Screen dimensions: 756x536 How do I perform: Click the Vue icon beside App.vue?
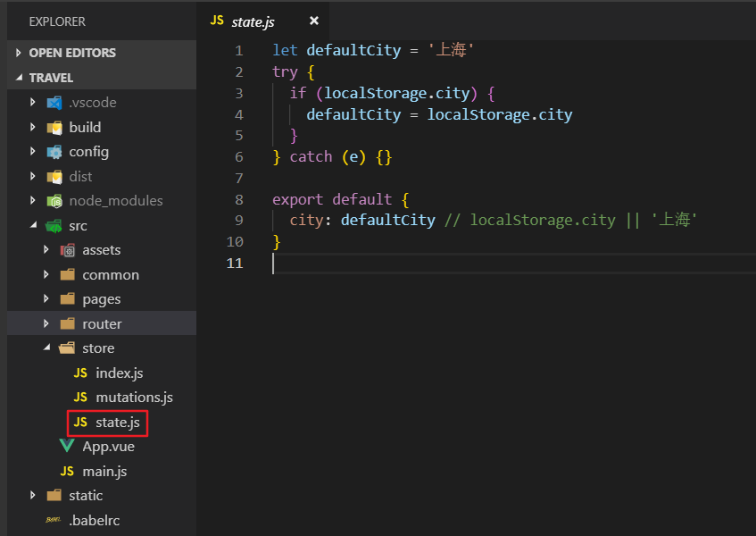point(67,446)
